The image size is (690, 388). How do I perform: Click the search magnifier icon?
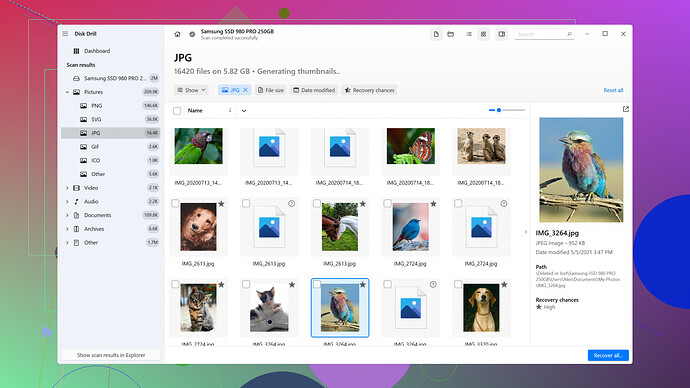[x=569, y=34]
